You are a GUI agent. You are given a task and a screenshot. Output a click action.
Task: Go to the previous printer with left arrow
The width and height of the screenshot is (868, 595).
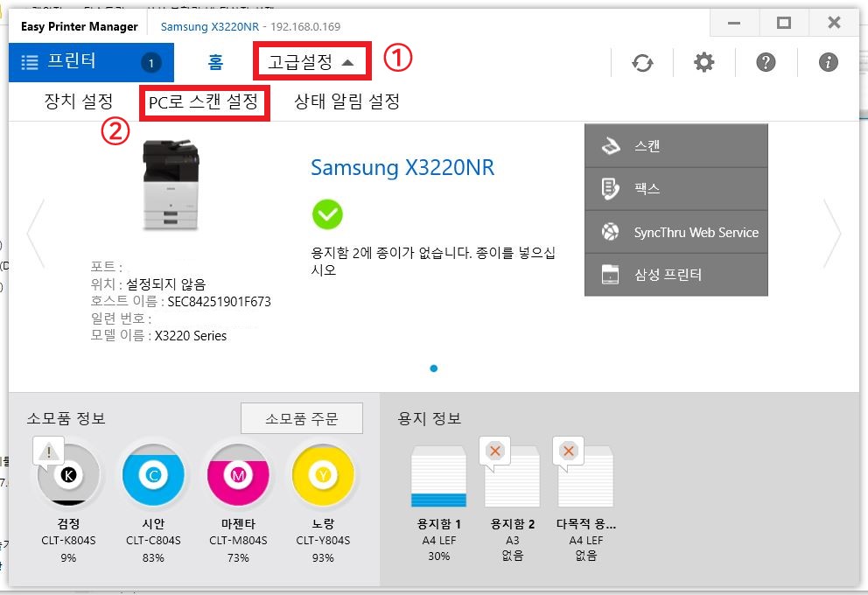[37, 234]
